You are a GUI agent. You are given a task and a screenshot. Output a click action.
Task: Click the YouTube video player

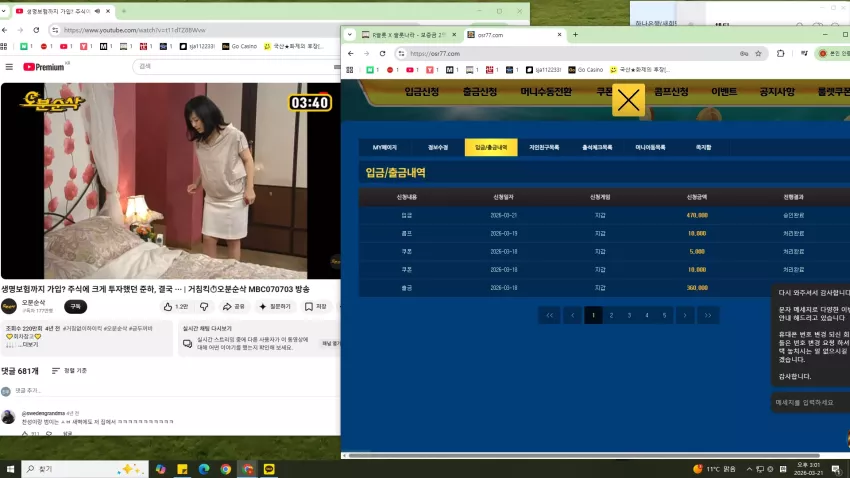click(x=171, y=180)
